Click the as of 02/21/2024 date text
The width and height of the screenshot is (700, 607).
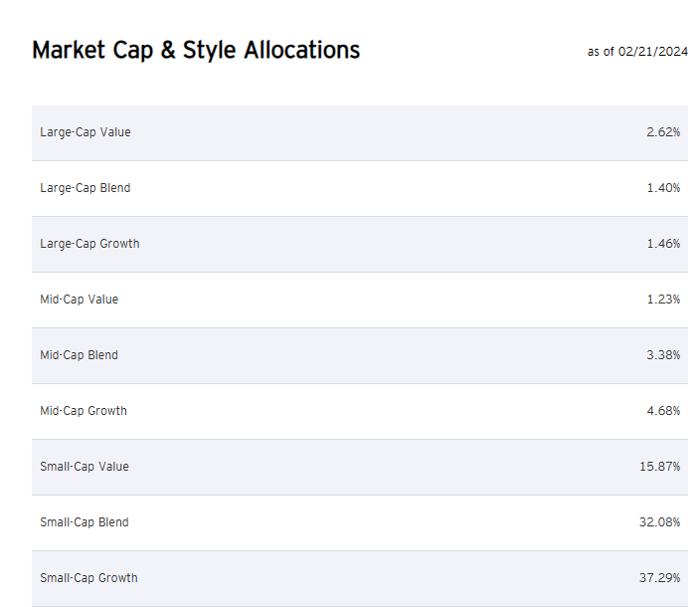(637, 52)
